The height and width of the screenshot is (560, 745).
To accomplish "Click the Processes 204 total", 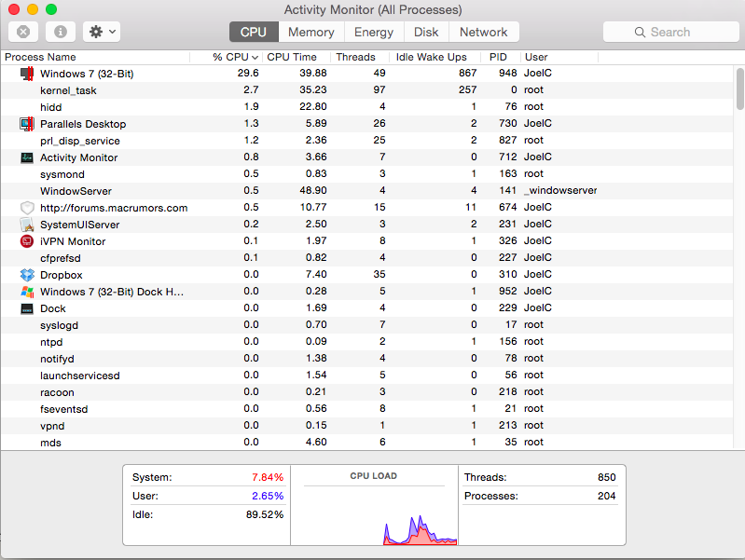I will point(607,496).
